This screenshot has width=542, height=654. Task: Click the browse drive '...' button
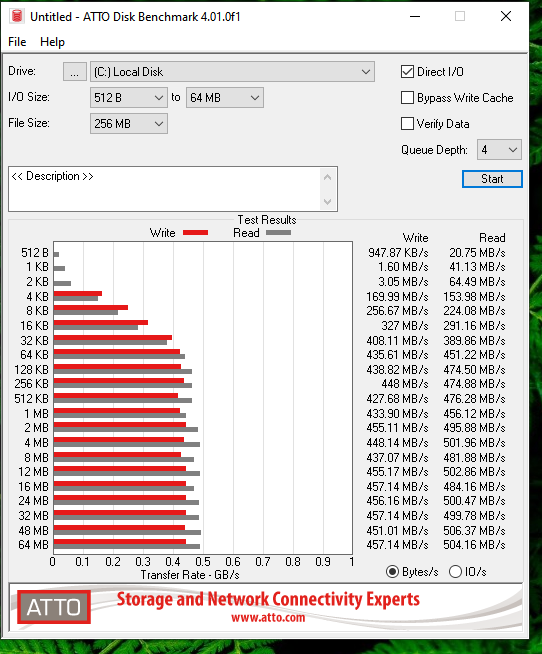click(75, 72)
